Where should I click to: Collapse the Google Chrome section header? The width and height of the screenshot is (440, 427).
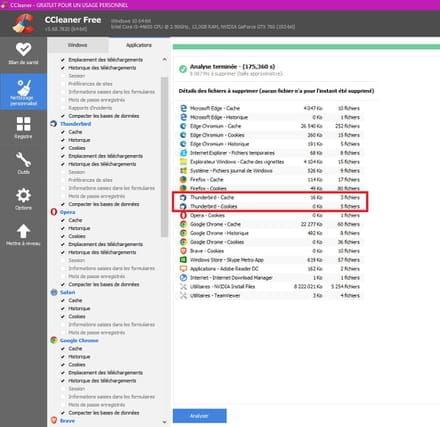pos(79,341)
